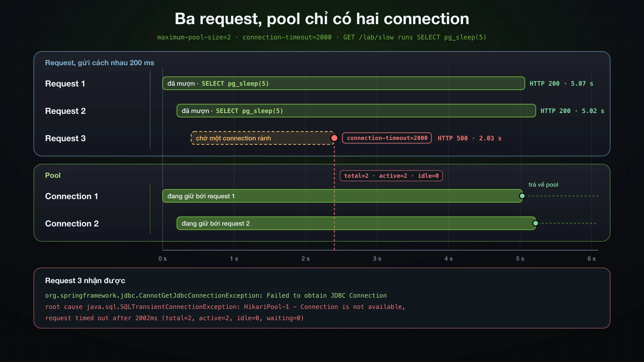Click the dashed 'chờ một connection rảnh' bar
The image size is (644, 362).
point(262,138)
